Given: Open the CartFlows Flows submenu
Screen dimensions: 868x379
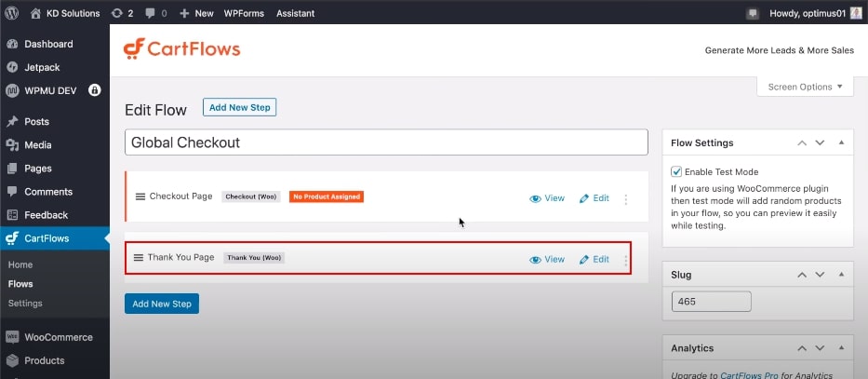Looking at the screenshot, I should point(20,284).
